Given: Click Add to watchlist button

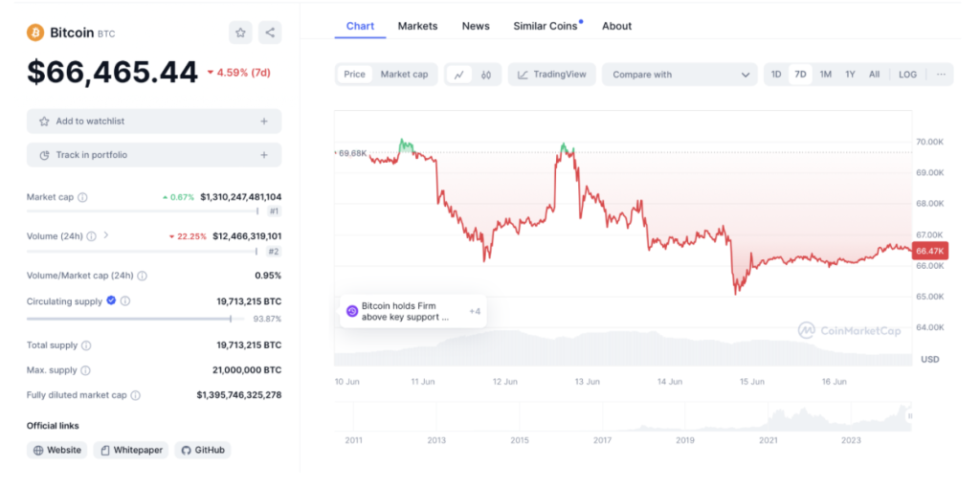Looking at the screenshot, I should tap(154, 122).
